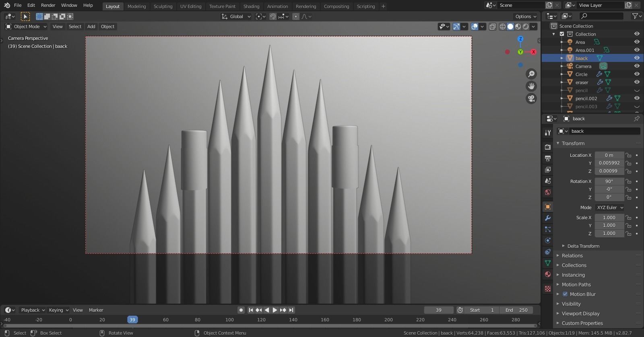This screenshot has width=644, height=337.
Task: Expand the Visibility panel
Action: [x=571, y=304]
